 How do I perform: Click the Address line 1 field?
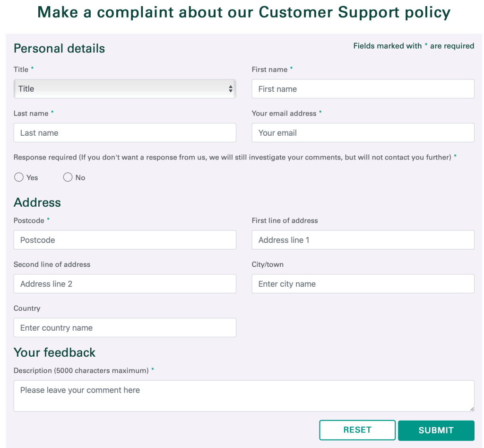(363, 240)
